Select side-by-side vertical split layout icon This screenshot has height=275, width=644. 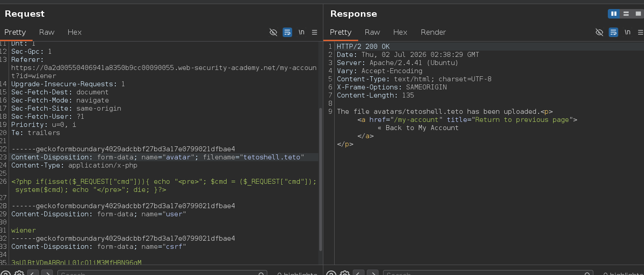tap(614, 14)
